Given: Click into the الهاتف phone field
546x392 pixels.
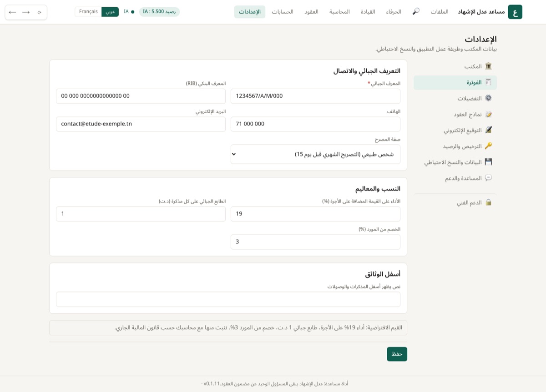Looking at the screenshot, I should click(x=315, y=124).
